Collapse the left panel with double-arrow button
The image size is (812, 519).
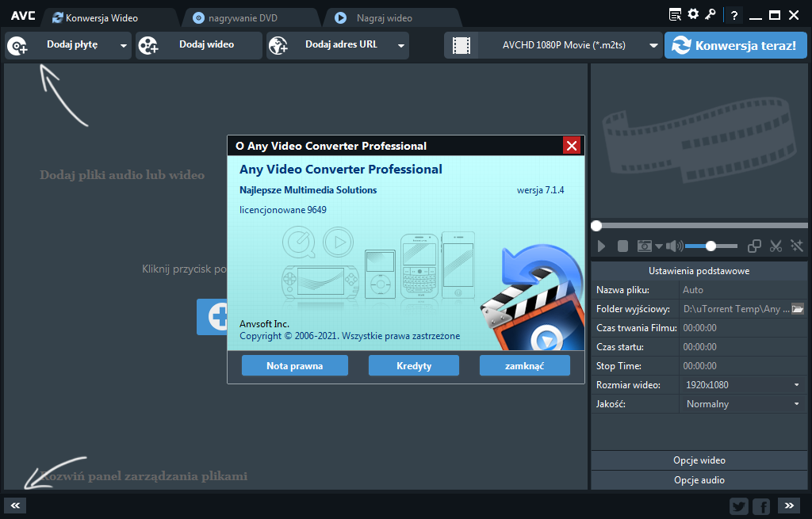click(x=15, y=506)
